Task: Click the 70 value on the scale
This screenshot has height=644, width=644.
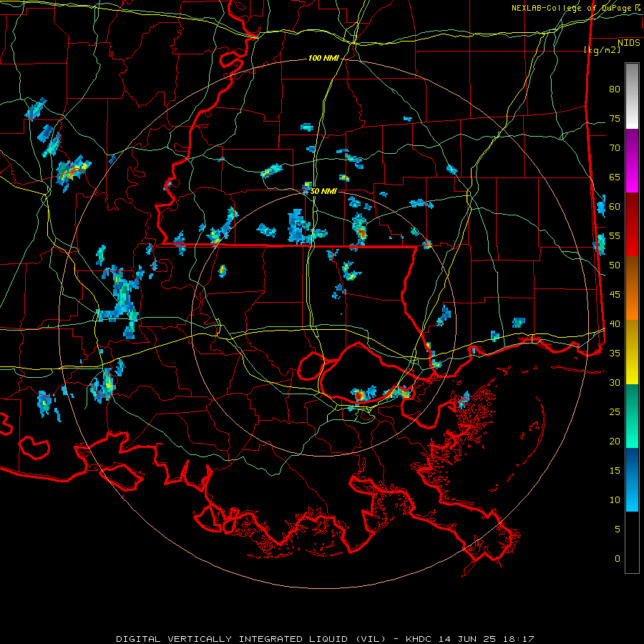Action: point(615,148)
